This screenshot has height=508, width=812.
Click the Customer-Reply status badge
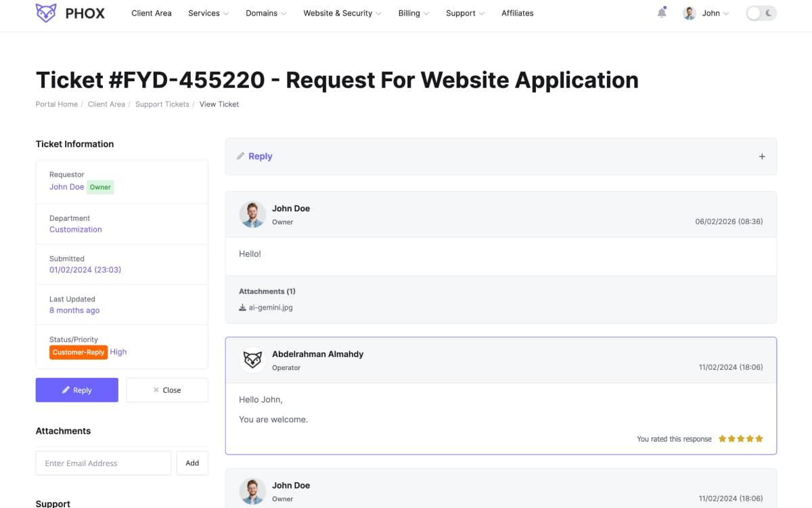(78, 352)
